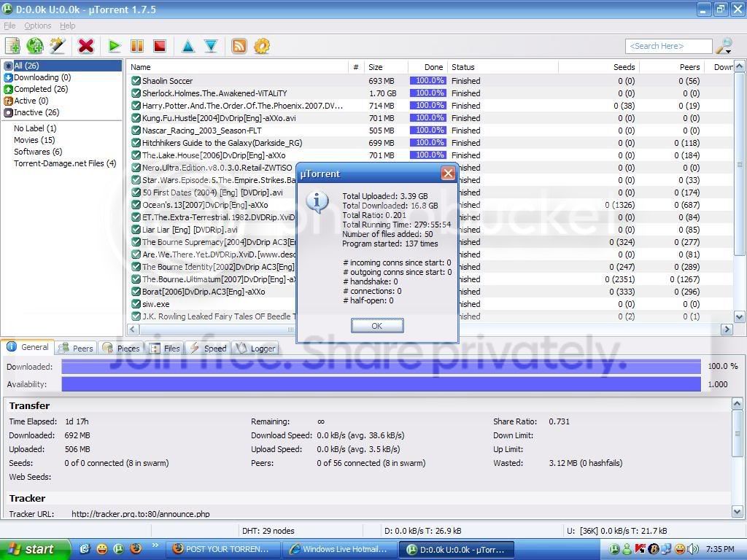Select Nascar_Racing_2003_Season-FLT torrent
The image size is (747, 560).
pos(430,131)
